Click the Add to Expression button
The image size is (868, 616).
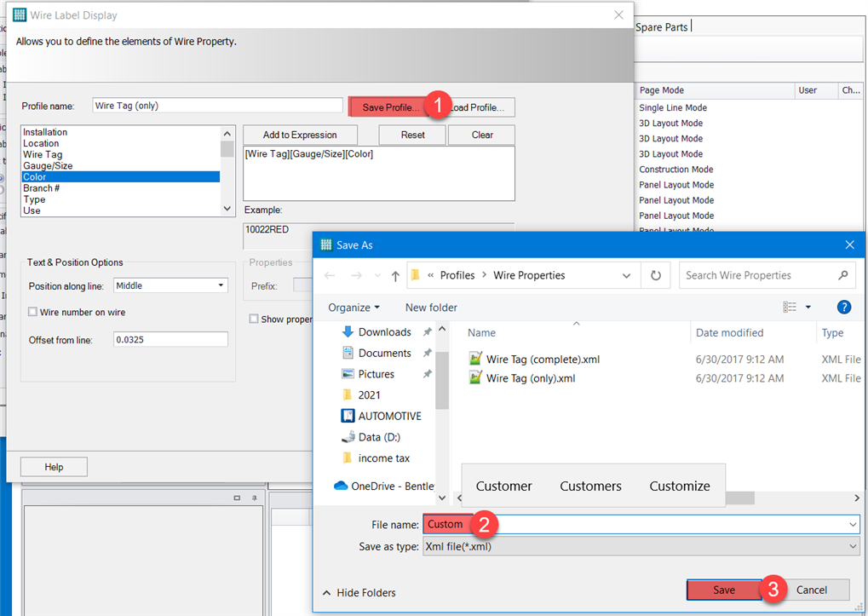(299, 135)
